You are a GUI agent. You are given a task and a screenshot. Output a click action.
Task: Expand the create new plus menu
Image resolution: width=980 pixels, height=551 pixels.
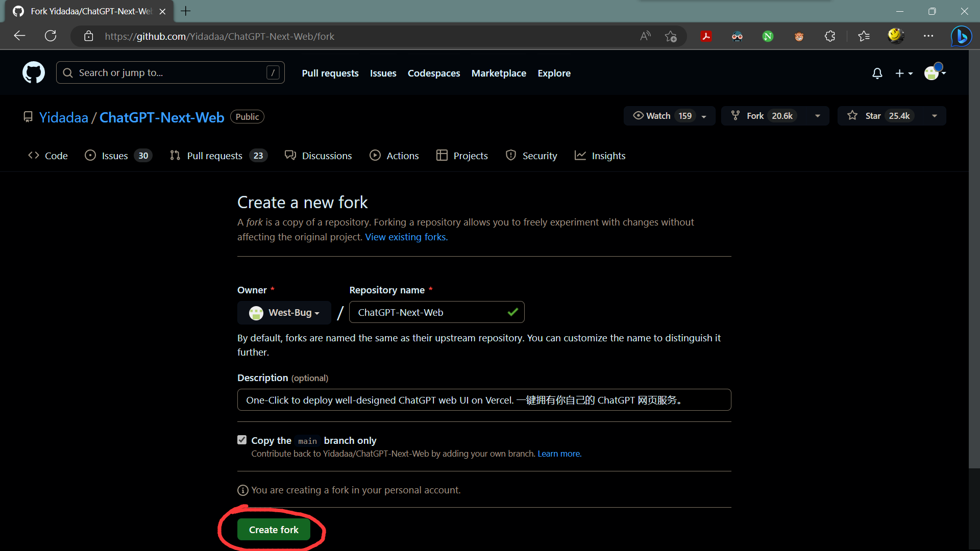pos(903,73)
